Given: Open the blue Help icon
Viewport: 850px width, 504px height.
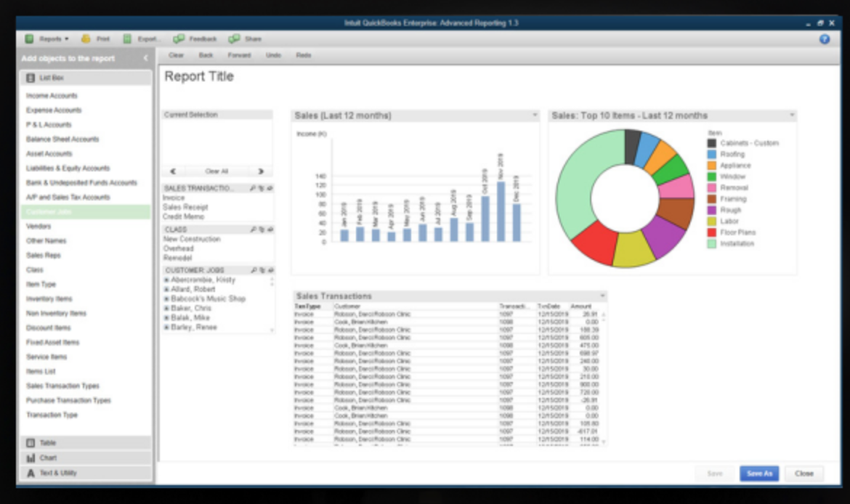Looking at the screenshot, I should (x=825, y=39).
